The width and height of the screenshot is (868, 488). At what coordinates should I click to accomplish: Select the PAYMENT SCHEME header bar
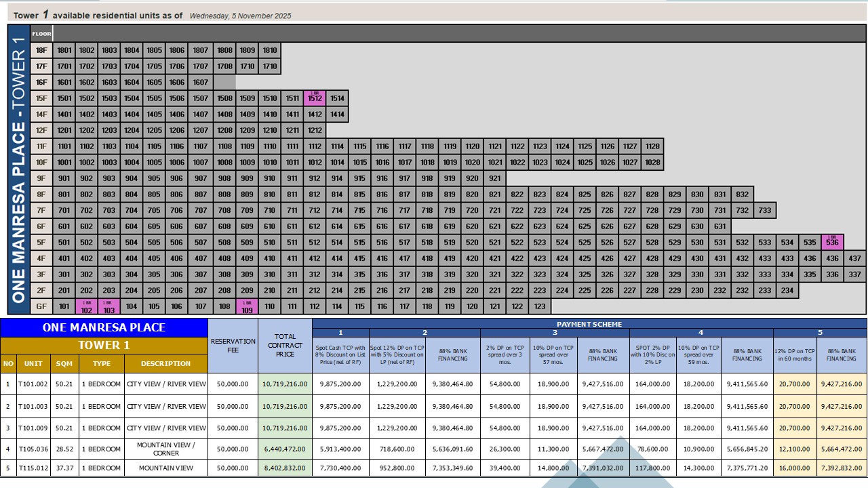pyautogui.click(x=589, y=324)
